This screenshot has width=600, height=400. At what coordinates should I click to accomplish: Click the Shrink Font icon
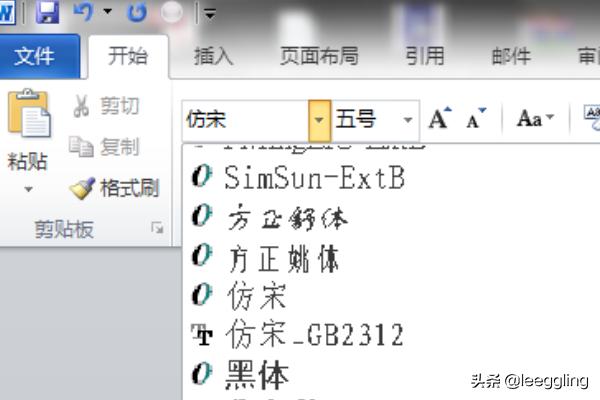coord(476,119)
